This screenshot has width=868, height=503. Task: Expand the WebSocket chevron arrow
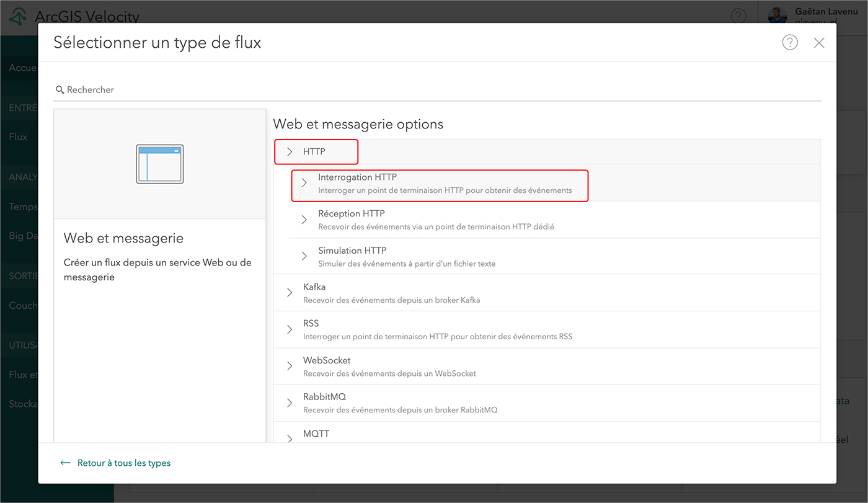(290, 366)
